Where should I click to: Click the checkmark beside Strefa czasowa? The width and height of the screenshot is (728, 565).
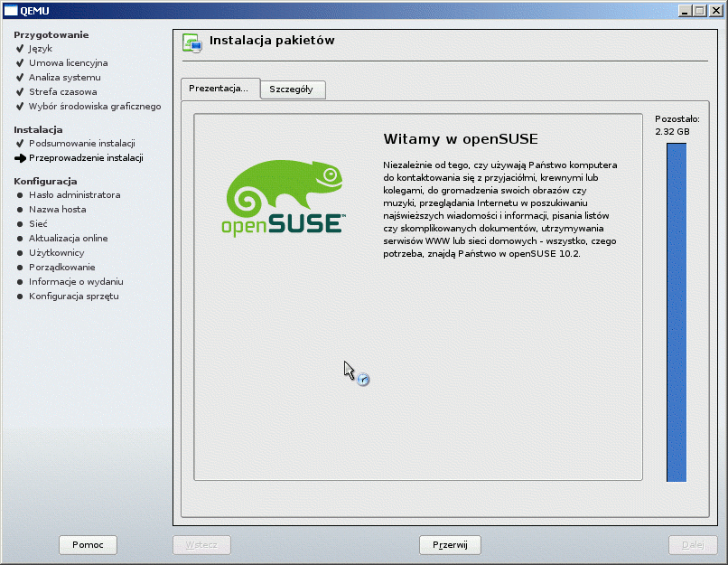coord(19,92)
